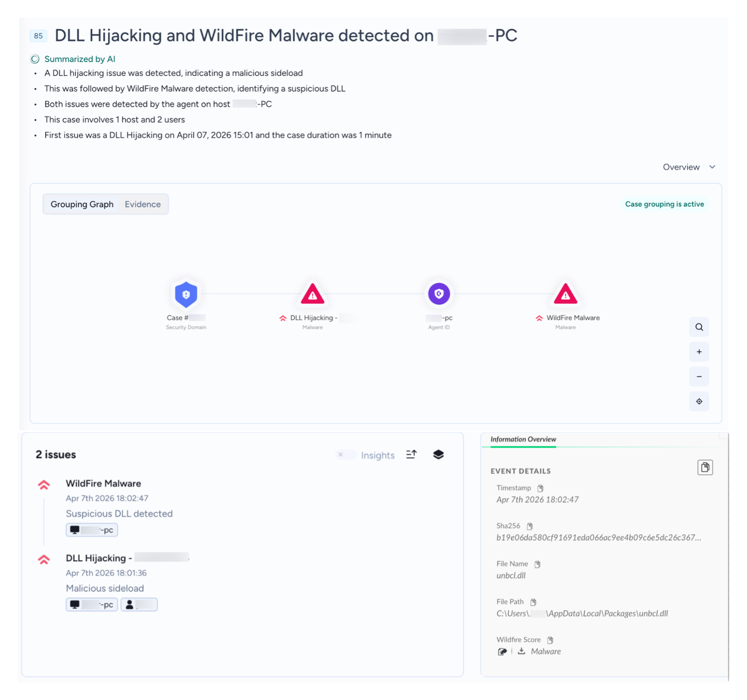
Task: Click the DLL Hijacking severity chevrons icon
Action: tap(44, 560)
